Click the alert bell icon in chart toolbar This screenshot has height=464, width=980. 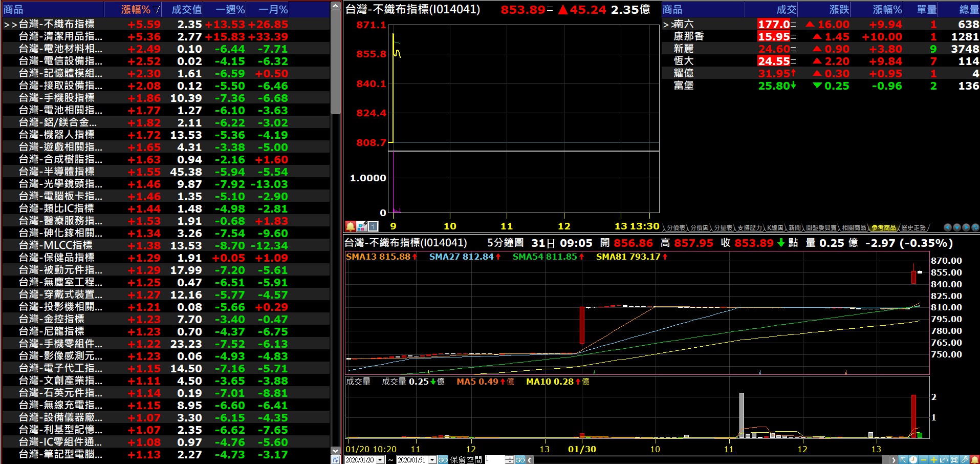(974, 460)
